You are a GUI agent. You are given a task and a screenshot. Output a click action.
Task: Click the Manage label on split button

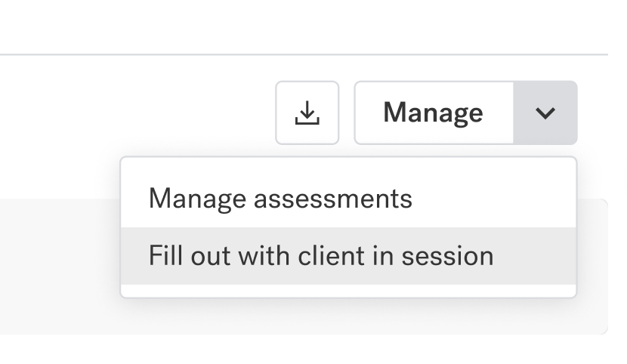[x=433, y=113]
